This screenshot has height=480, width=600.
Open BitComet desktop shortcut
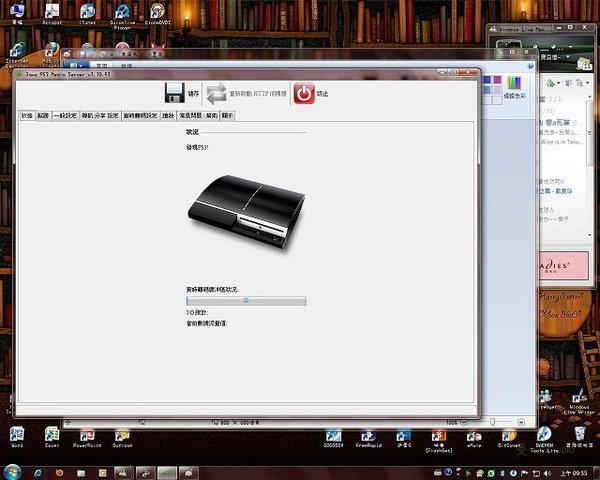509,438
